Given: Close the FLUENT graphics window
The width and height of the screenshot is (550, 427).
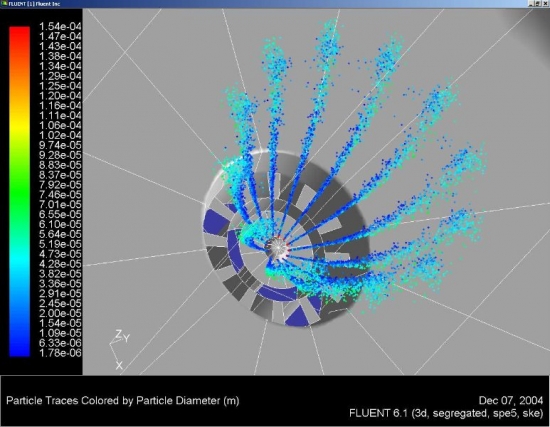Looking at the screenshot, I should click(545, 4).
